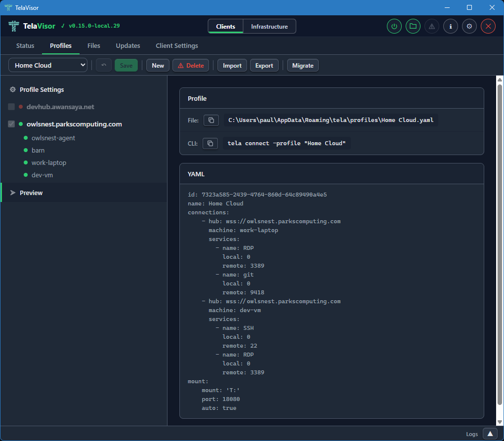Viewport: 504px width, 441px height.
Task: Expand logs with the up arrow
Action: click(490, 434)
